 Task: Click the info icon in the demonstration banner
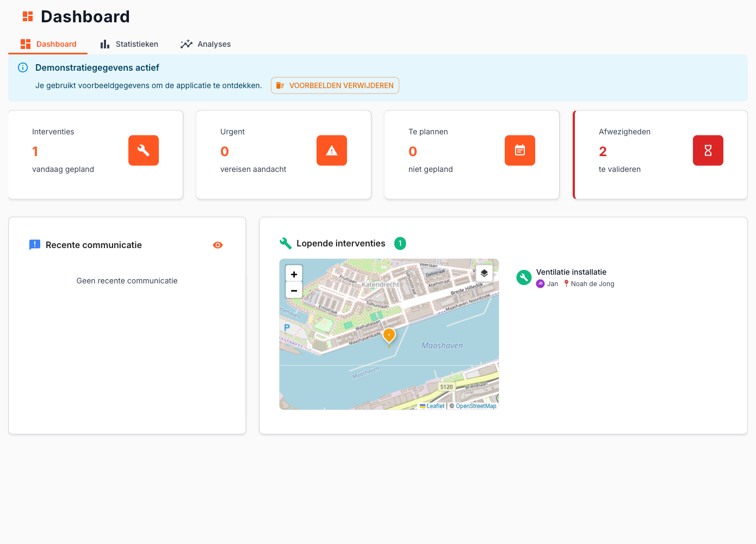pos(22,67)
